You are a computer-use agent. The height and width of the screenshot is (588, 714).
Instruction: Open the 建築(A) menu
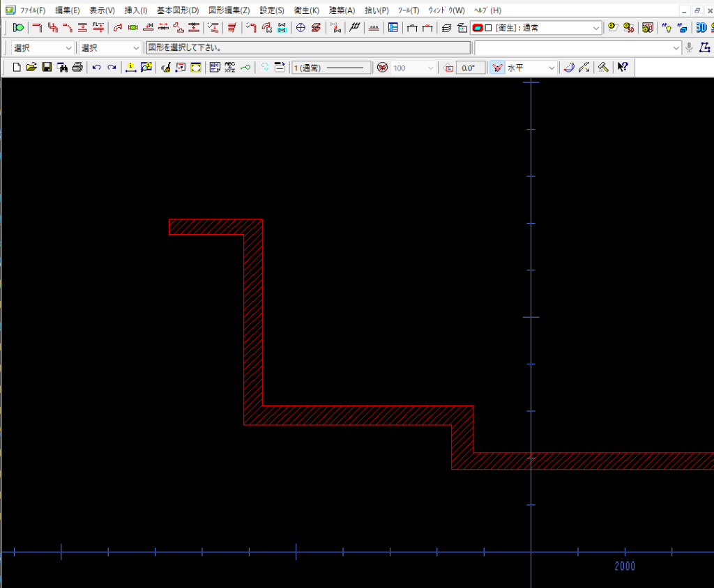(x=342, y=10)
